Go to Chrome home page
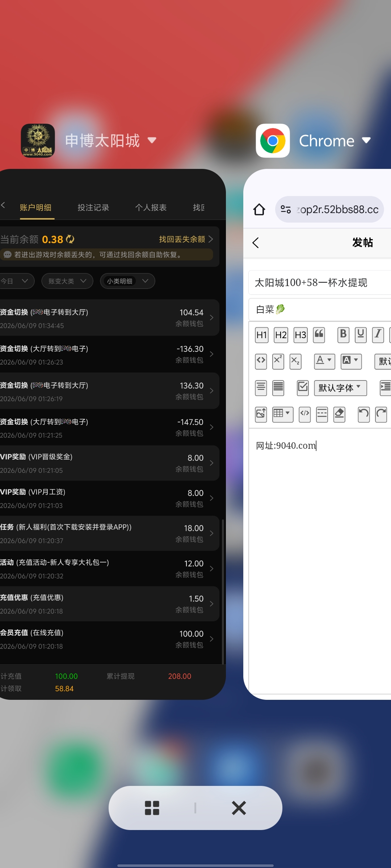391x868 pixels. coord(259,209)
